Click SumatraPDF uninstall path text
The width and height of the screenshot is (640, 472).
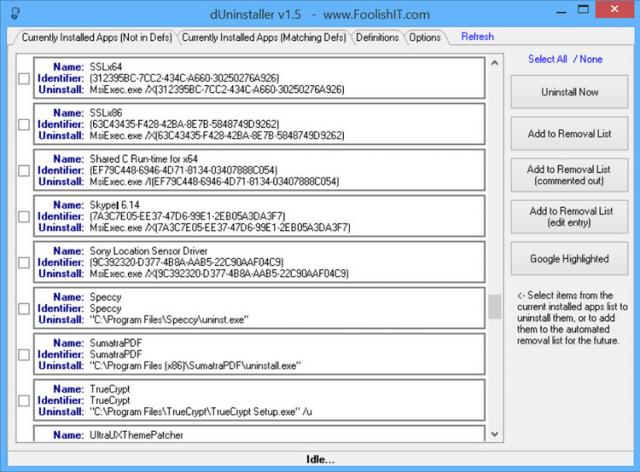tap(195, 366)
